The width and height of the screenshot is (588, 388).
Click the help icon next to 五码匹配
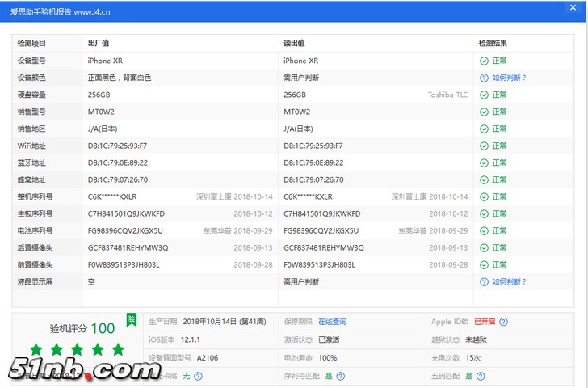pyautogui.click(x=481, y=376)
